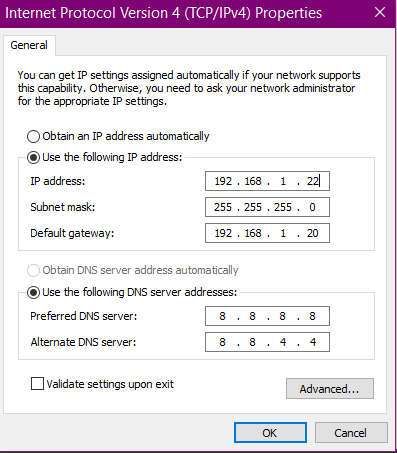Image resolution: width=397 pixels, height=453 pixels.
Task: Close the IPv4 Properties dialog
Action: [x=380, y=13]
